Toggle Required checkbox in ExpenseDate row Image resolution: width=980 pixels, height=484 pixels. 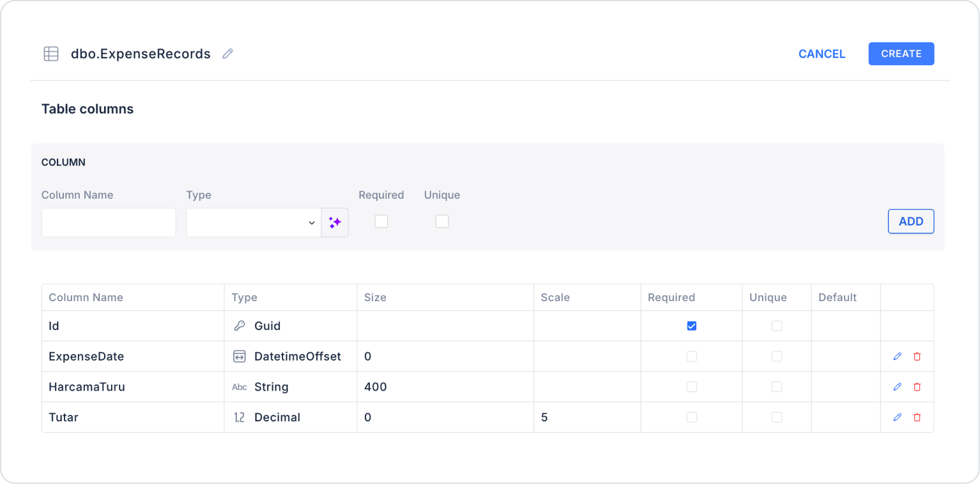691,356
